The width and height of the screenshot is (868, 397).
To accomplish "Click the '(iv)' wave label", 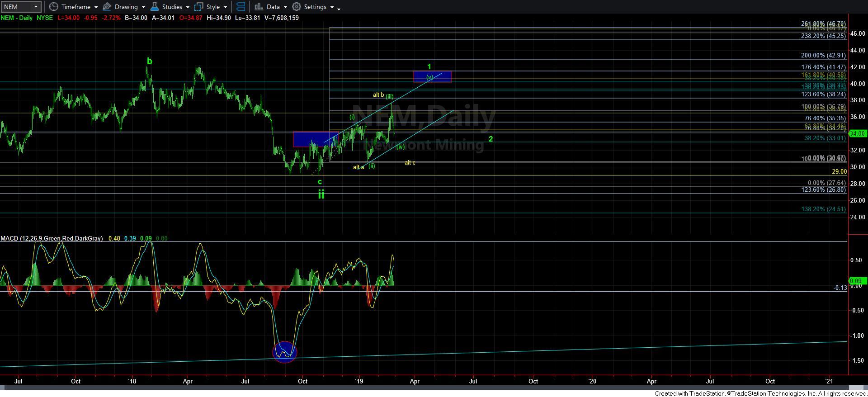I will (x=401, y=147).
